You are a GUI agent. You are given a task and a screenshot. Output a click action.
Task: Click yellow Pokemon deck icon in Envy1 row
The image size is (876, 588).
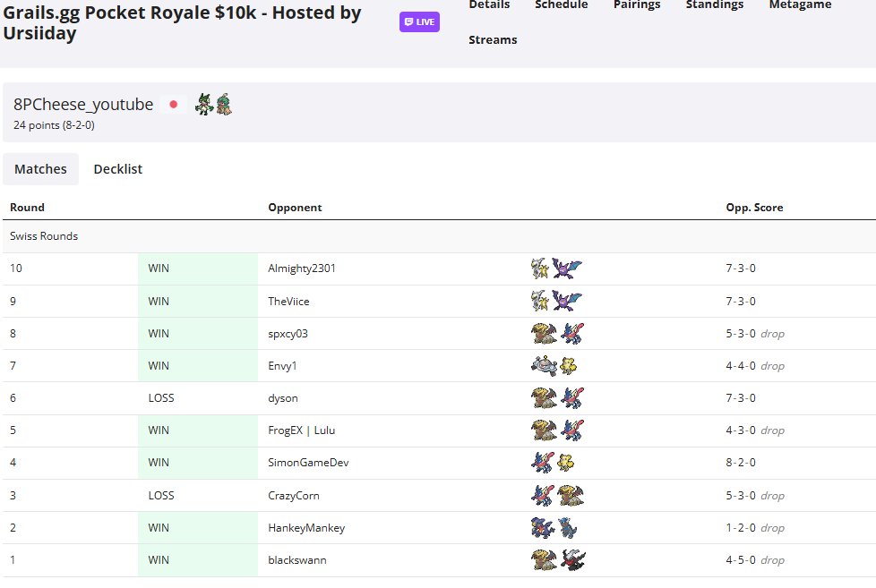pos(569,366)
